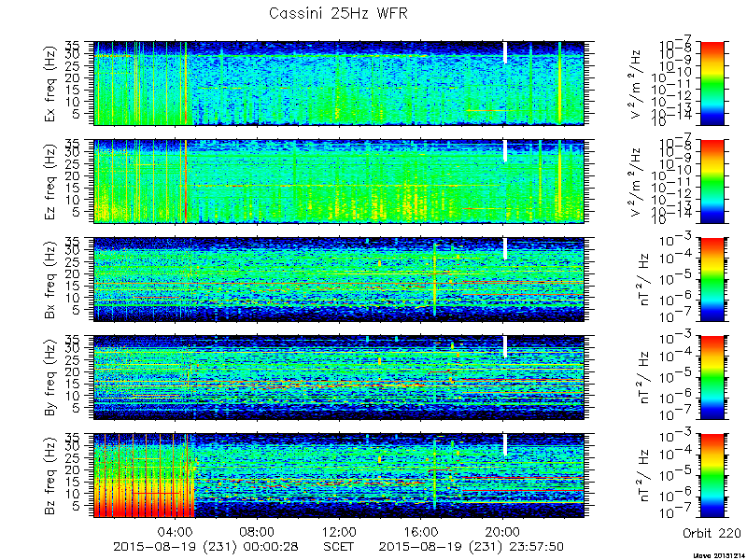The image size is (747, 560).
Task: Click the white data gap in Ex panel
Action: tap(505, 52)
